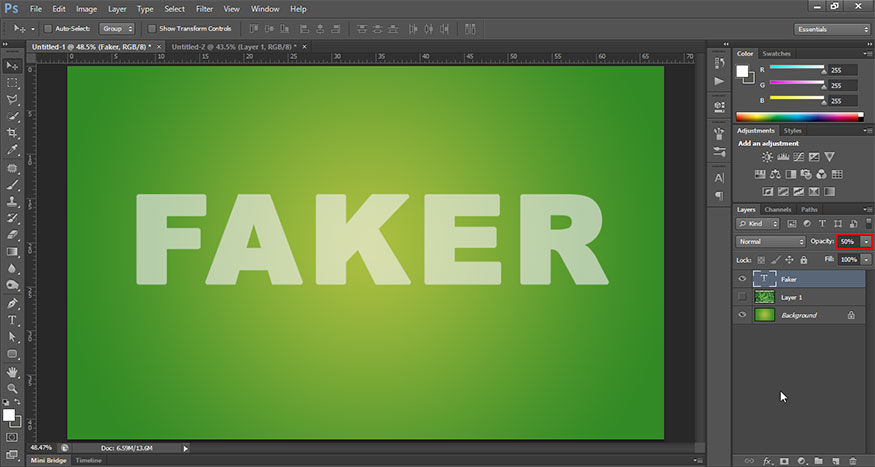Add Brightness/Contrast adjustment icon
The height and width of the screenshot is (467, 875).
[x=767, y=157]
